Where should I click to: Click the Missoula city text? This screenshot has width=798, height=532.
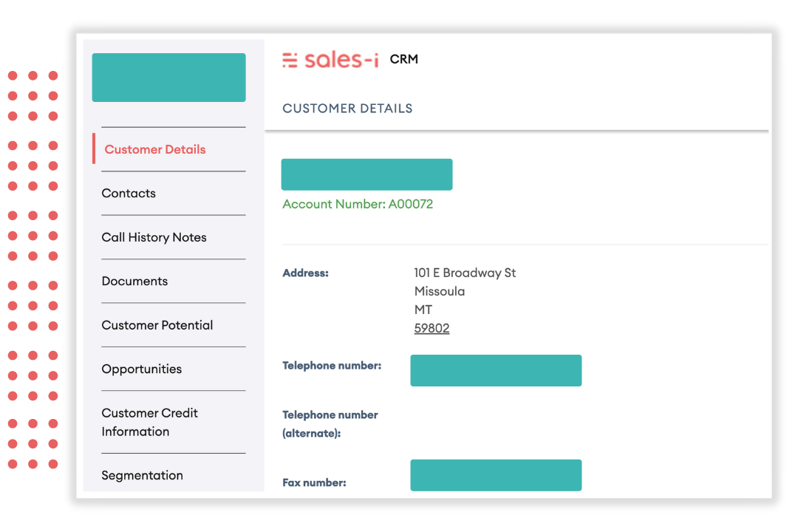tap(440, 292)
